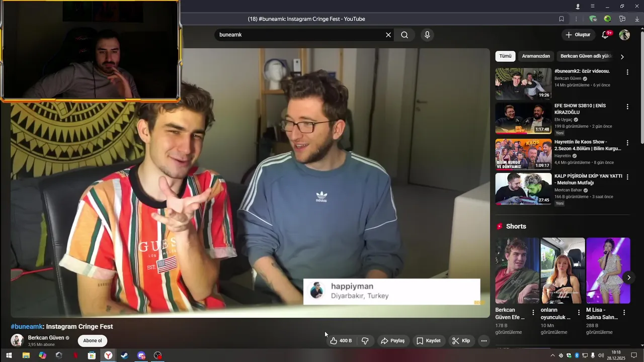Bookmark this page with the bookmark icon
Image resolution: width=644 pixels, height=362 pixels.
pyautogui.click(x=561, y=19)
